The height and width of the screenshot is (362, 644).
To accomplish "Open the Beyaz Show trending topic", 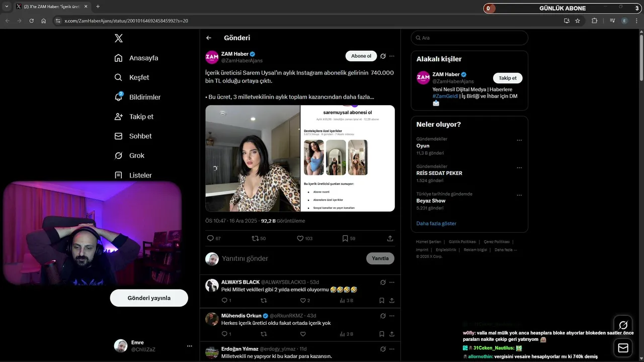I will (x=431, y=201).
